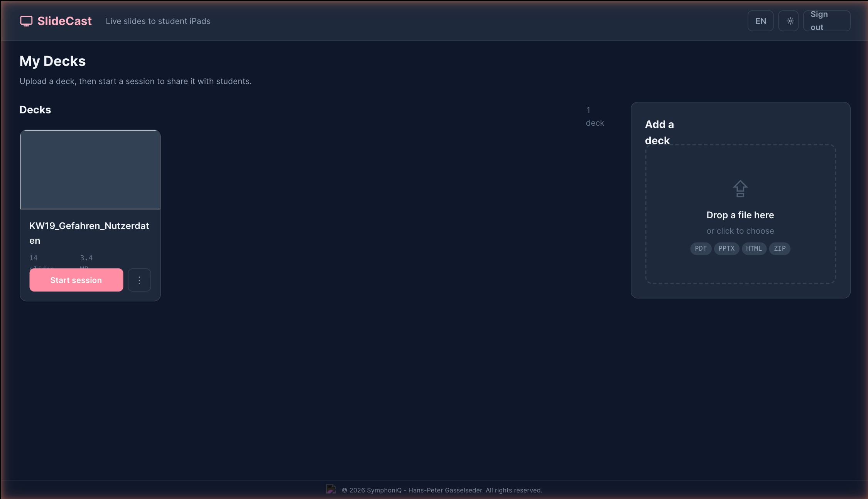Sign out of the account
Image resolution: width=868 pixels, height=499 pixels.
click(x=826, y=21)
